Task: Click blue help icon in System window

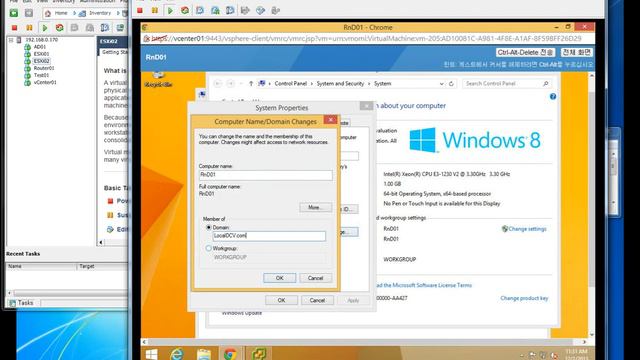Action: click(x=553, y=97)
